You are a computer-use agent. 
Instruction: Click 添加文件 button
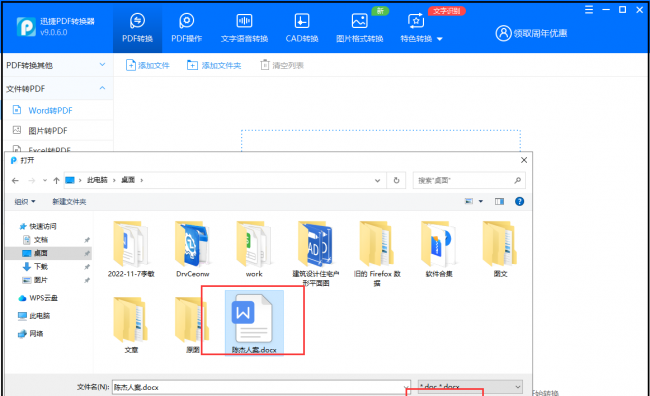(x=148, y=65)
